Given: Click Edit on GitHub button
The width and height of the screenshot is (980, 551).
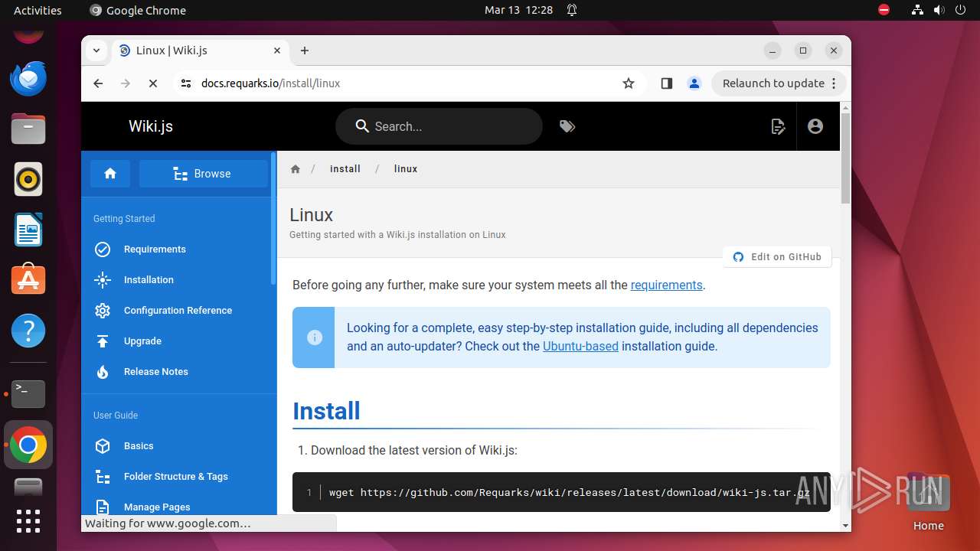Looking at the screenshot, I should point(777,257).
